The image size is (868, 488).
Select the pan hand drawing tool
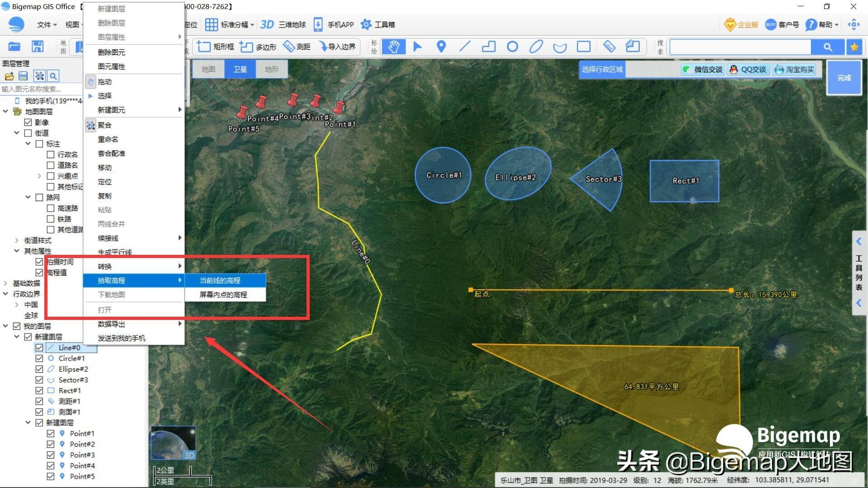click(x=393, y=47)
